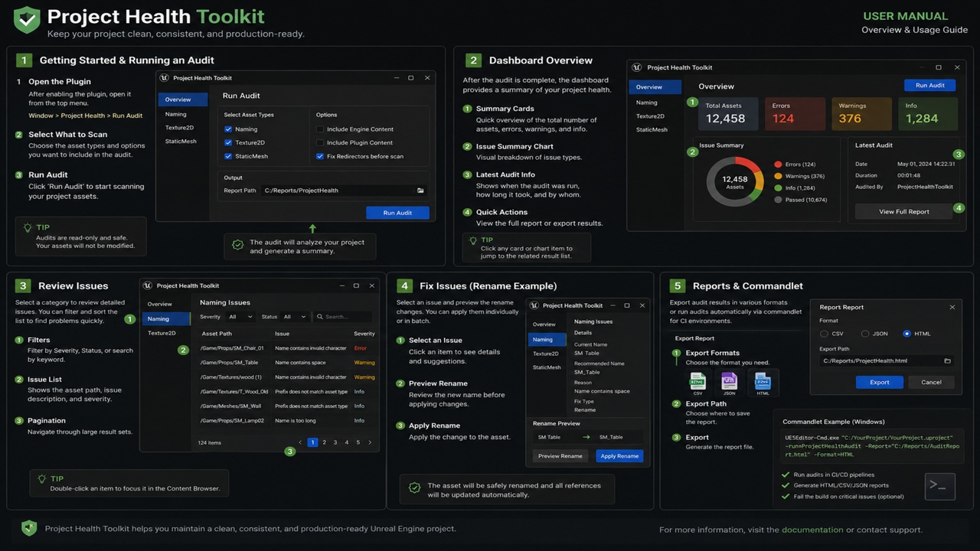Click the Search field in Naming Issues
This screenshot has height=551, width=980.
pos(343,317)
